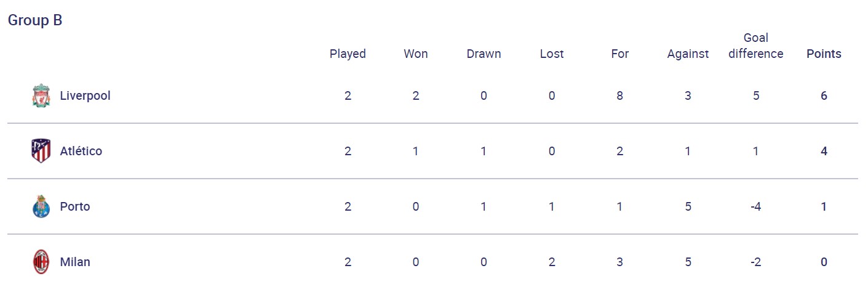
Task: Open the Porto team link
Action: (75, 207)
